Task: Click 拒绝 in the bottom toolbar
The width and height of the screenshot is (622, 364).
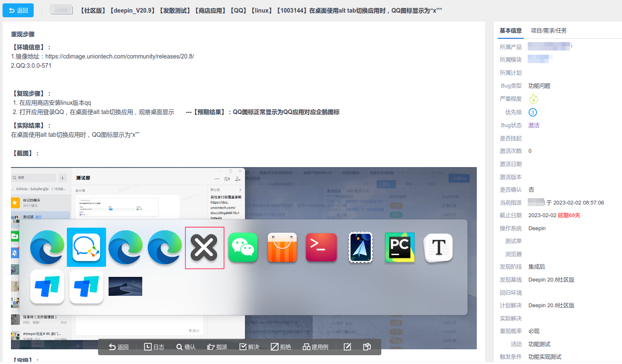Action: (x=281, y=347)
